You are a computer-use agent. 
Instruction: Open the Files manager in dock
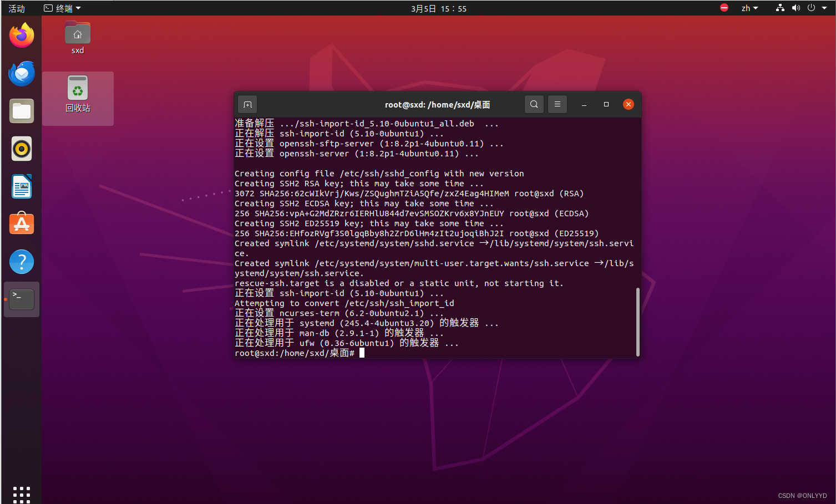22,111
